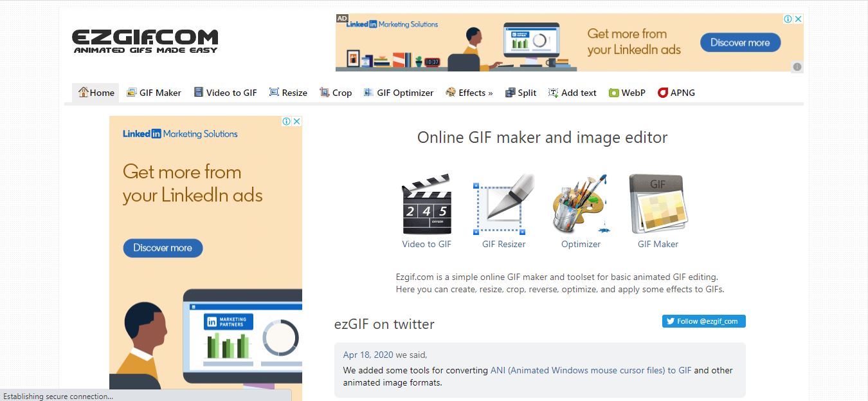The height and width of the screenshot is (401, 868).
Task: Click the Effects palette menu icon
Action: tap(451, 92)
